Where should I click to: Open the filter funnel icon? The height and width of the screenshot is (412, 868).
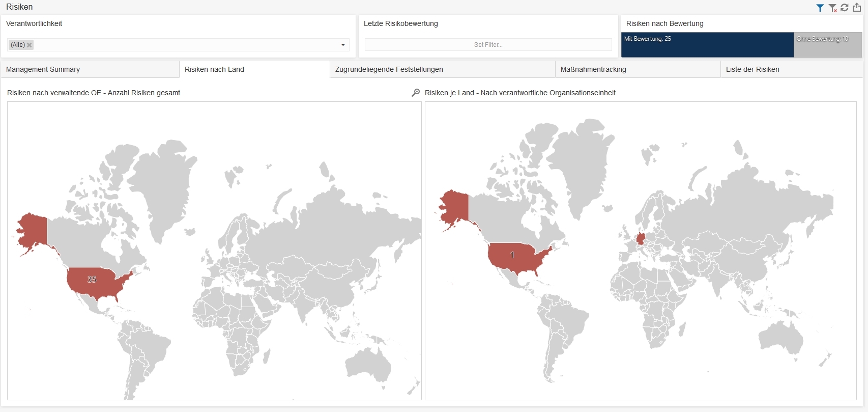(x=820, y=8)
